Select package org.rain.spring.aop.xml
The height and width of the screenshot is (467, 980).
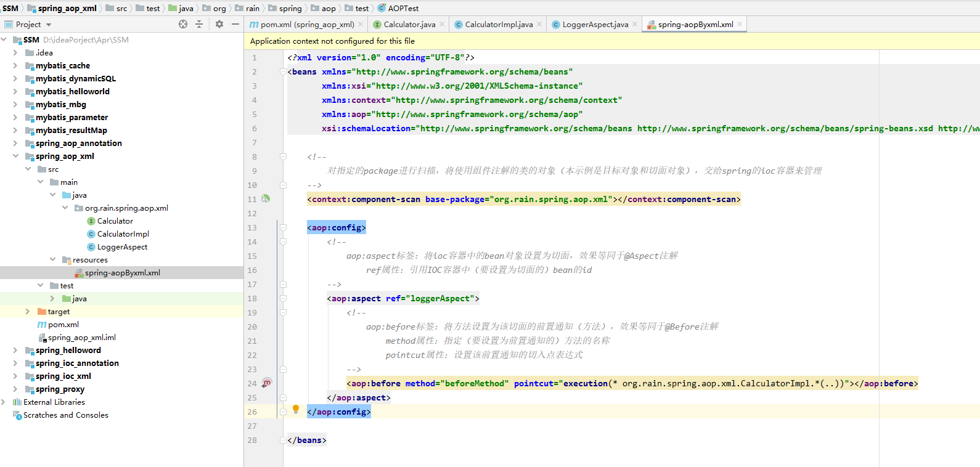point(126,208)
